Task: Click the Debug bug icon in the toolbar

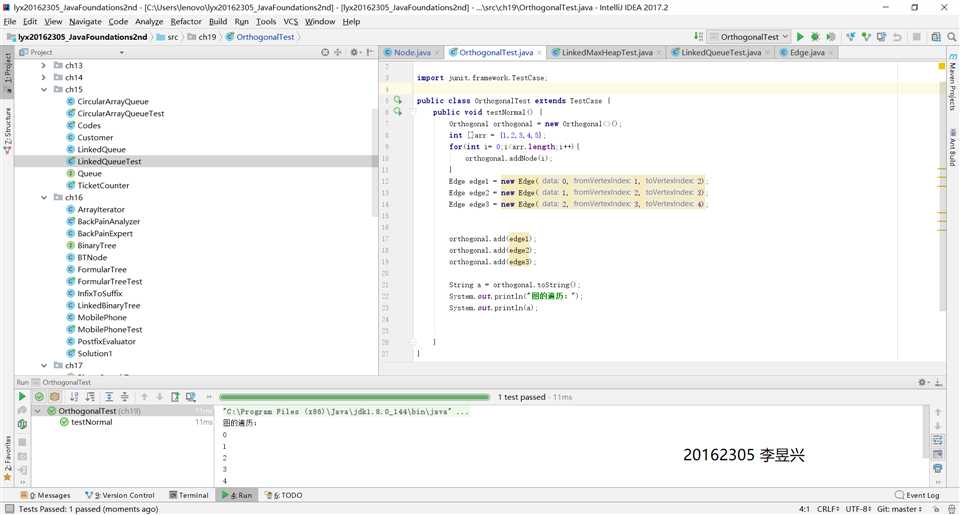Action: pyautogui.click(x=815, y=37)
